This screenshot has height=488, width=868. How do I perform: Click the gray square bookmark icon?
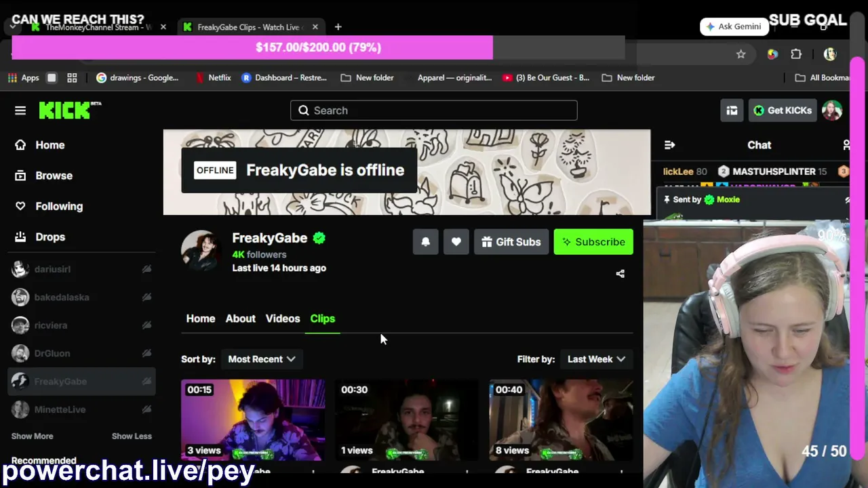point(52,78)
